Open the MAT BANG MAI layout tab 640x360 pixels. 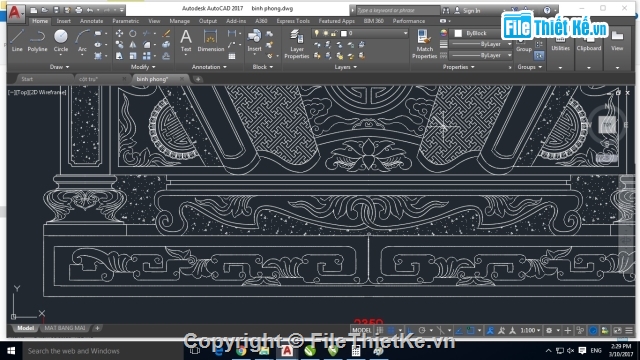click(65, 328)
